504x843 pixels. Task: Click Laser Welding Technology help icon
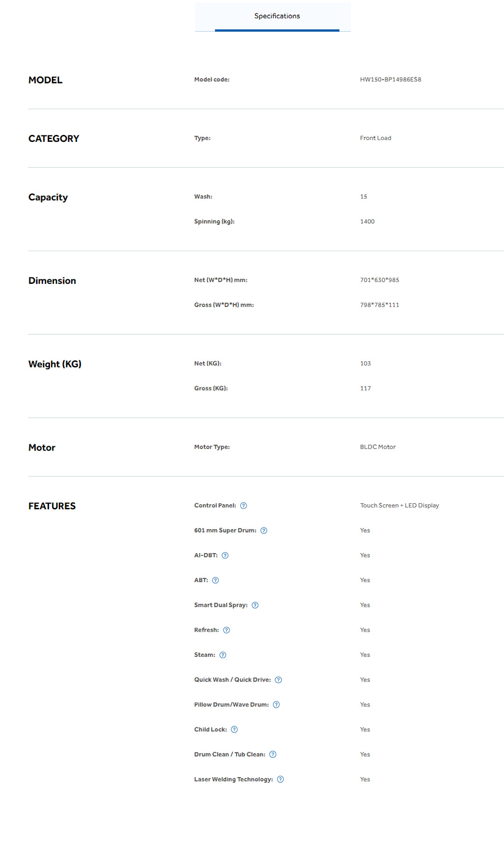click(280, 780)
